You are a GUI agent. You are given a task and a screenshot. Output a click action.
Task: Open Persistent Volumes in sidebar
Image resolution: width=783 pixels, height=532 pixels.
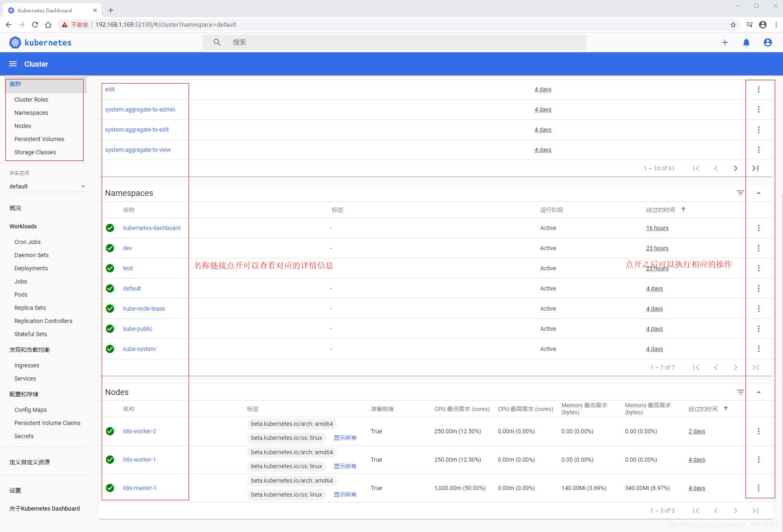pyautogui.click(x=39, y=139)
